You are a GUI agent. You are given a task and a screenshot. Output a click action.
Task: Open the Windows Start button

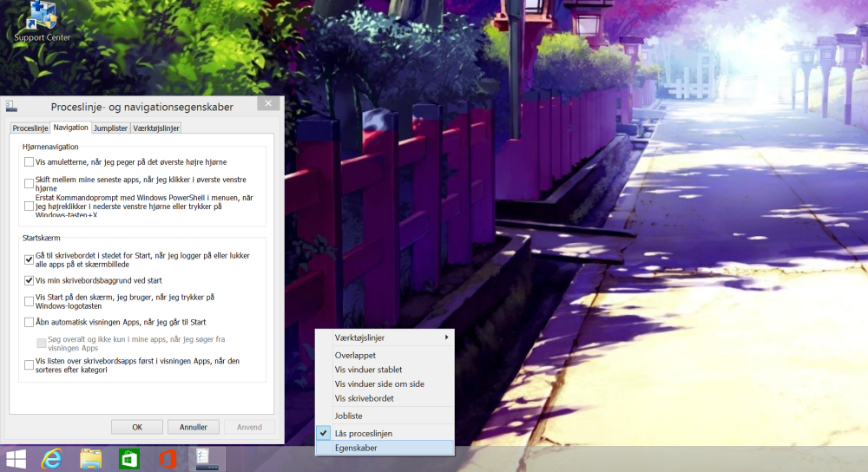click(x=16, y=459)
